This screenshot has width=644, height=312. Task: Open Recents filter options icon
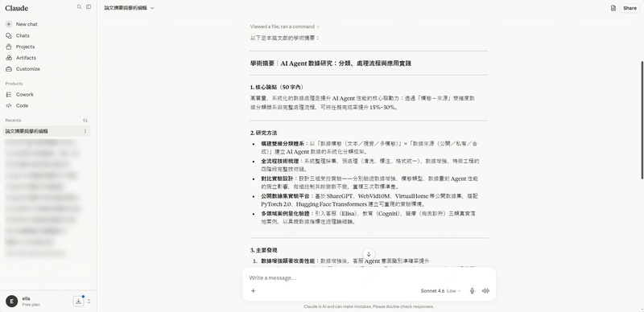tap(85, 121)
